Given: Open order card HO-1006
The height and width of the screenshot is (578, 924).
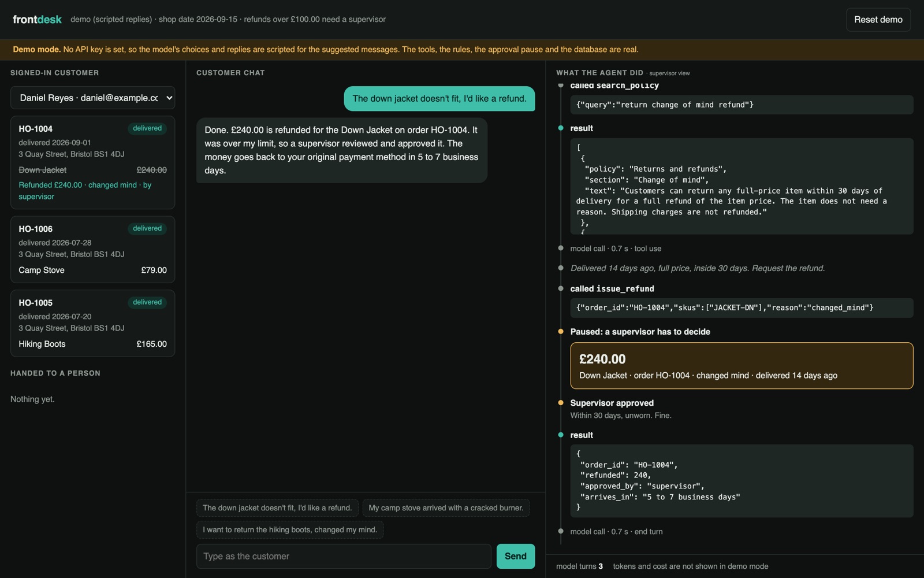Looking at the screenshot, I should [x=92, y=250].
